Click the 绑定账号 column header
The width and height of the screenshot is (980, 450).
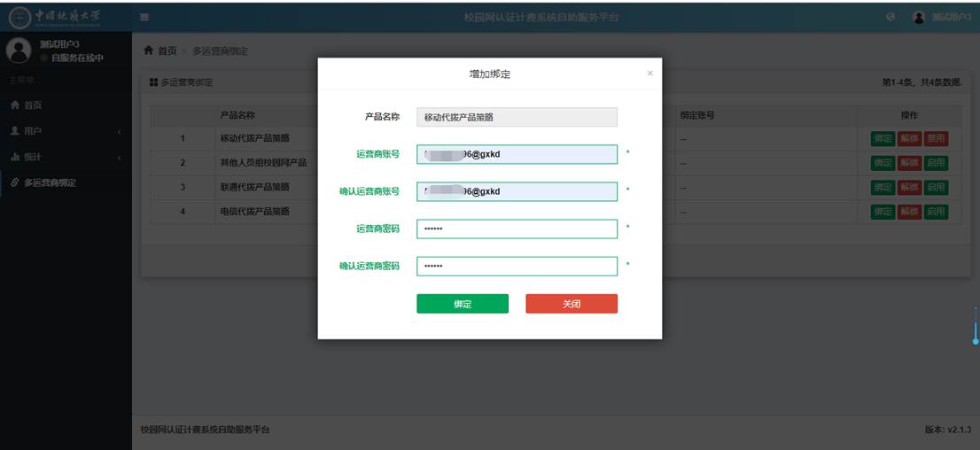697,116
